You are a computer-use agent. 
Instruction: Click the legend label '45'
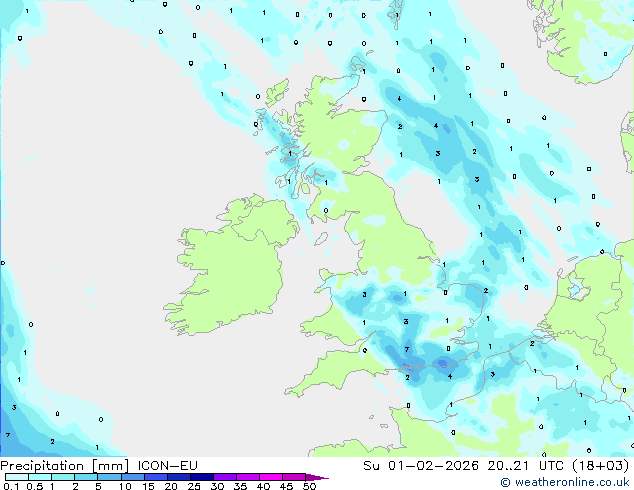(286, 486)
